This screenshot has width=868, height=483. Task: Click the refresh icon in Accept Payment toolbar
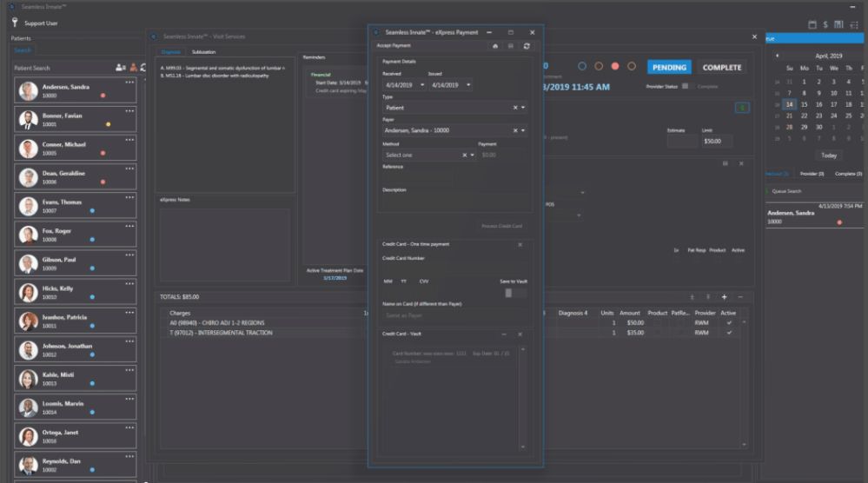tap(527, 46)
